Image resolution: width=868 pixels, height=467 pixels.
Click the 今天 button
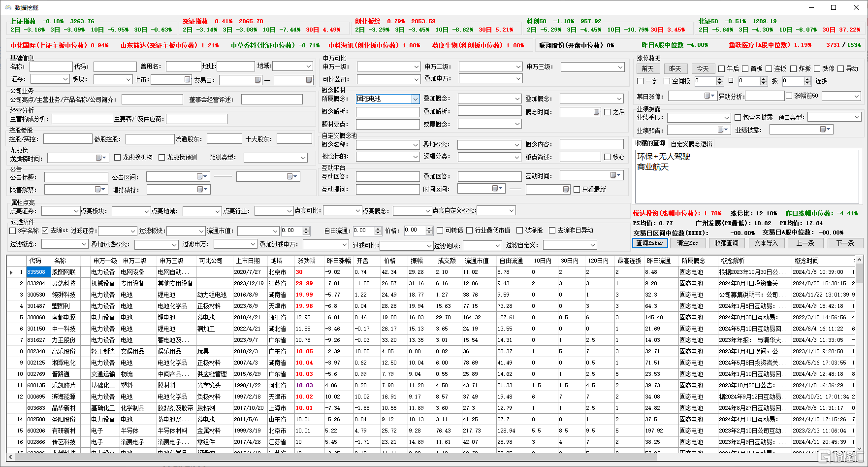point(703,69)
